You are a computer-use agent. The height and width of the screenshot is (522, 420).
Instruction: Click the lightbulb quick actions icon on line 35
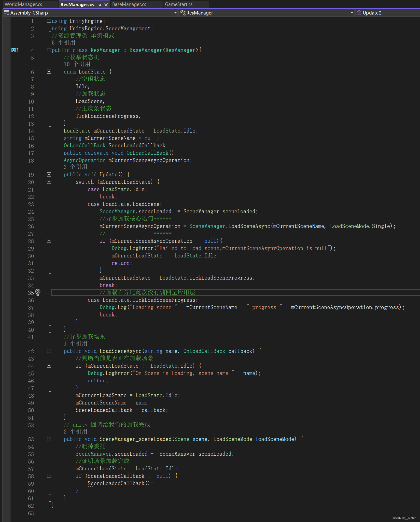click(38, 293)
